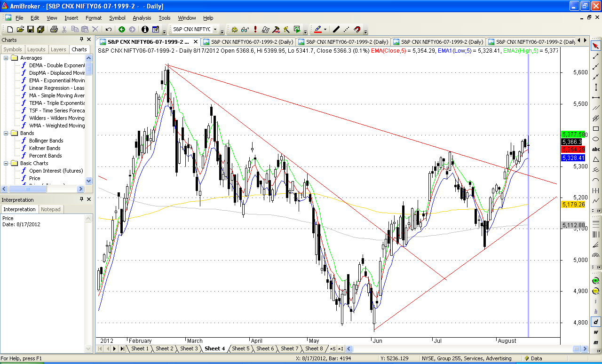Open symbol information via the black info icon
Screen dimensions: 602x364
145,29
